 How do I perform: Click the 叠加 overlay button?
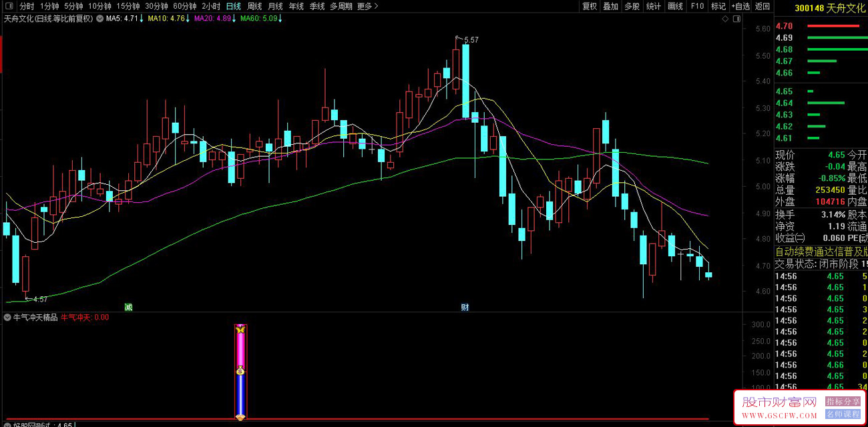pyautogui.click(x=611, y=6)
